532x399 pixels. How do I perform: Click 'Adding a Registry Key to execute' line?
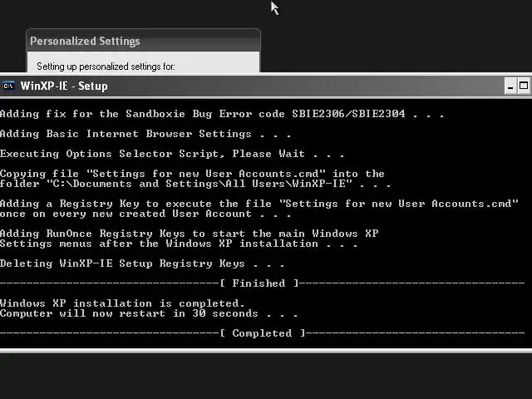point(259,204)
